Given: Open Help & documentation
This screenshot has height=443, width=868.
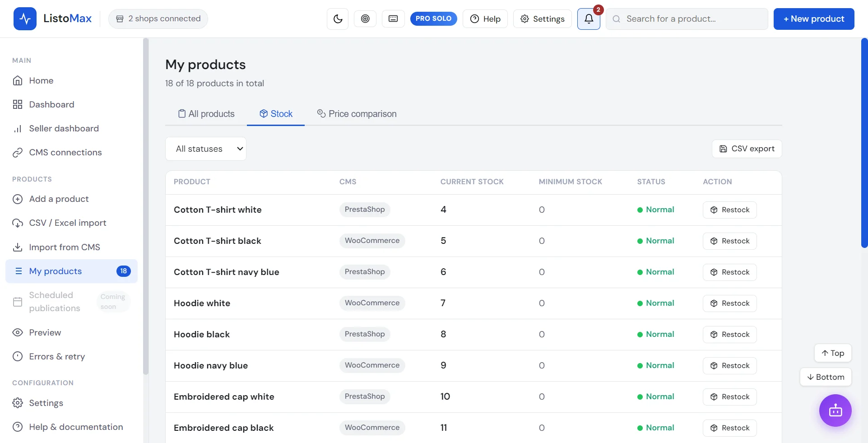Looking at the screenshot, I should tap(71, 427).
